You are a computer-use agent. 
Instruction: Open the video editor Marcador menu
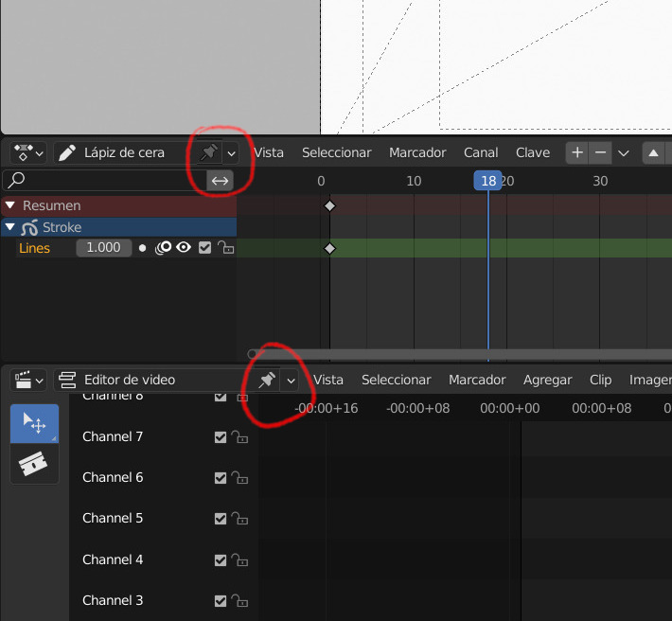(477, 380)
